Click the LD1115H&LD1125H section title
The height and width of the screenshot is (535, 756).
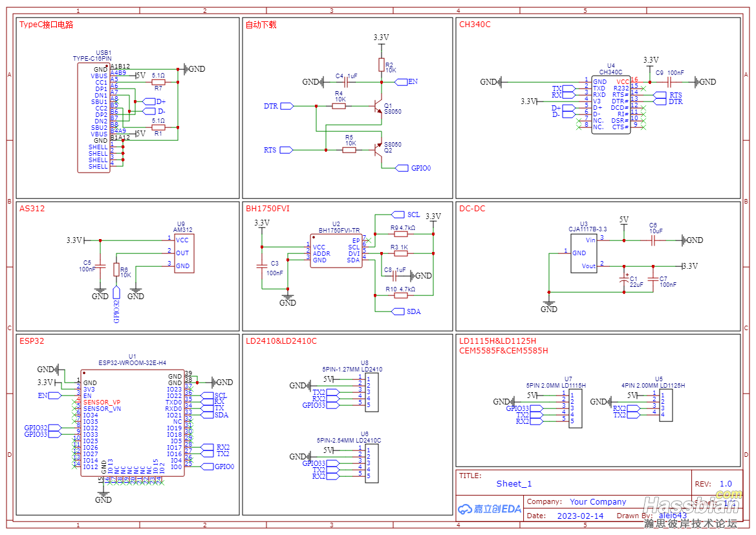coord(497,341)
